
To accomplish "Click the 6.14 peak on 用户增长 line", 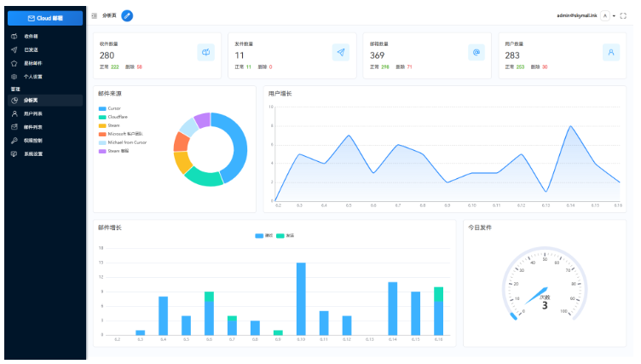I will 571,126.
